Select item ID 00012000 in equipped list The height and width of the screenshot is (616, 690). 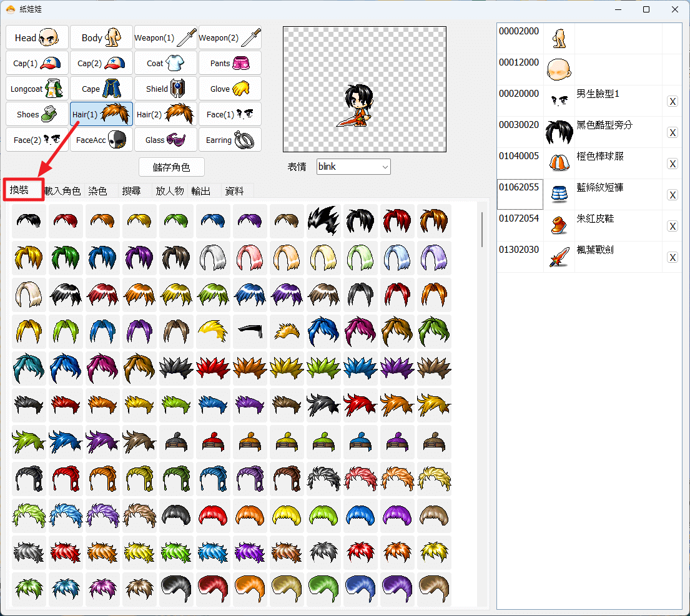point(520,70)
